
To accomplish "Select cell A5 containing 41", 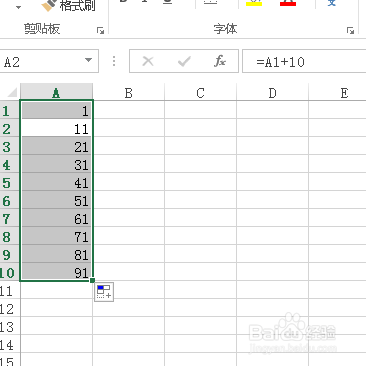I will 56,182.
